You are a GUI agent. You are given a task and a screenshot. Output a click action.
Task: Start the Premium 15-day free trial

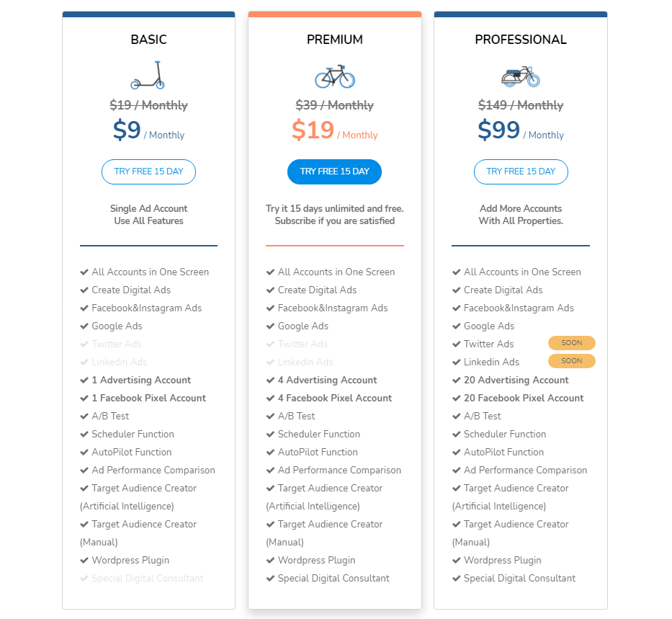tap(334, 172)
